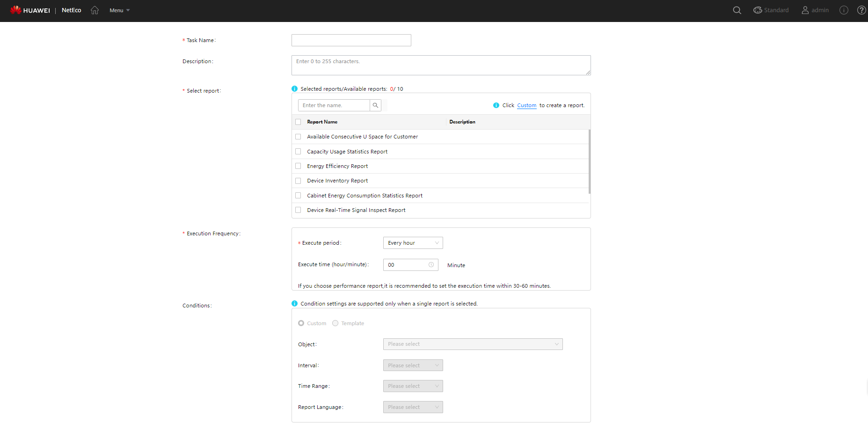Click the clock icon in execute time
The height and width of the screenshot is (430, 868).
[x=431, y=265]
